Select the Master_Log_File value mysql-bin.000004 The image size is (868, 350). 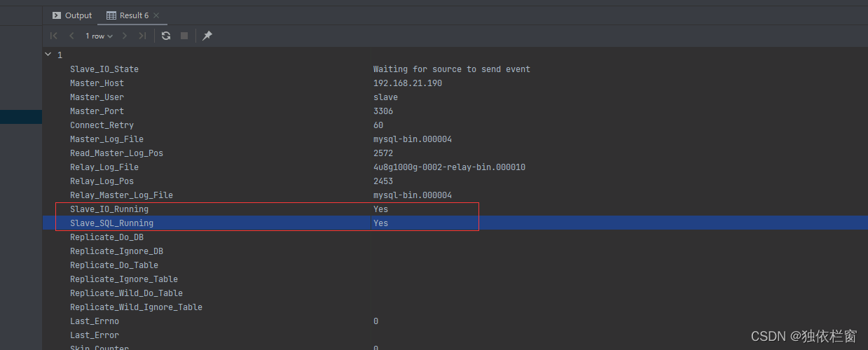413,139
